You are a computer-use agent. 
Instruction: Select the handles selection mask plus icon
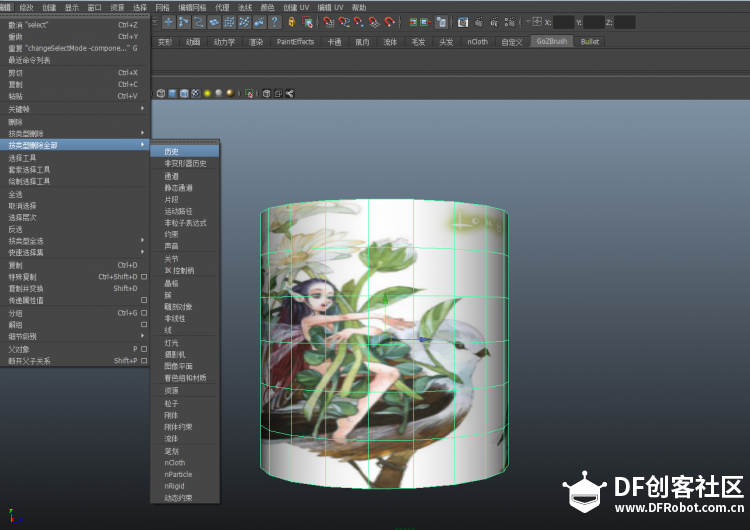click(x=168, y=22)
